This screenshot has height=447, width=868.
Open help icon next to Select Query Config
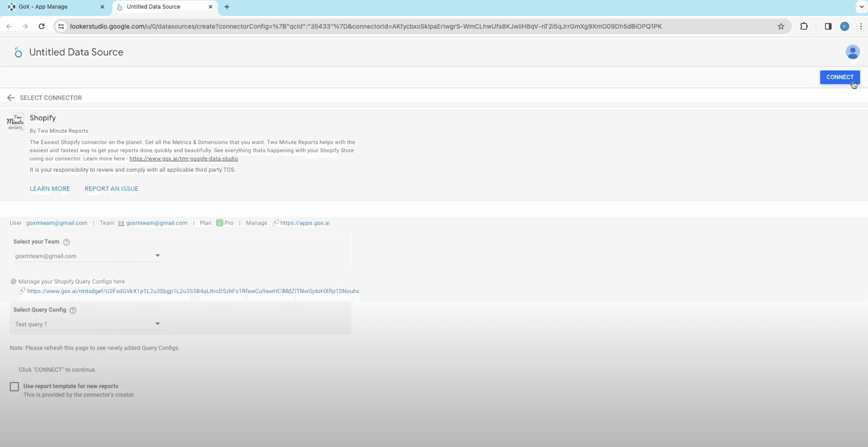[73, 310]
